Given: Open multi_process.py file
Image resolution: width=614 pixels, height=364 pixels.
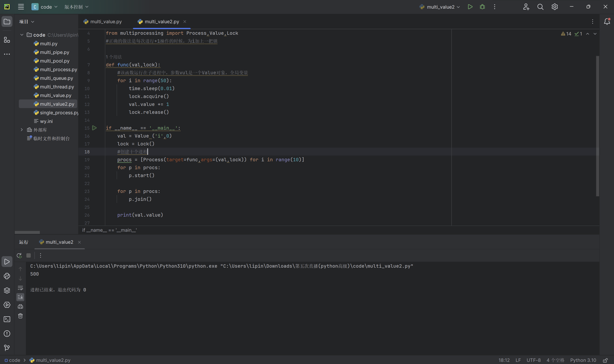Looking at the screenshot, I should (x=55, y=69).
